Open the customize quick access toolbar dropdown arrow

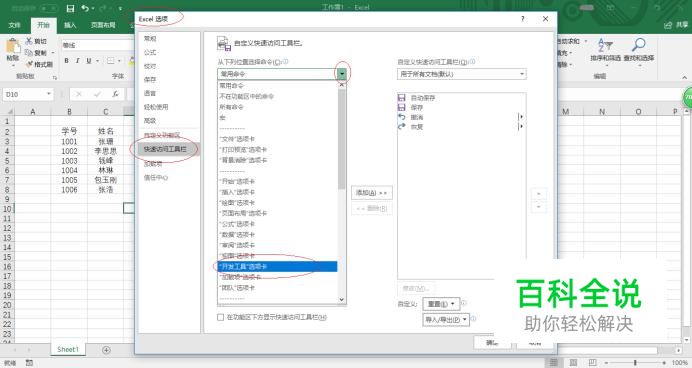point(120,9)
